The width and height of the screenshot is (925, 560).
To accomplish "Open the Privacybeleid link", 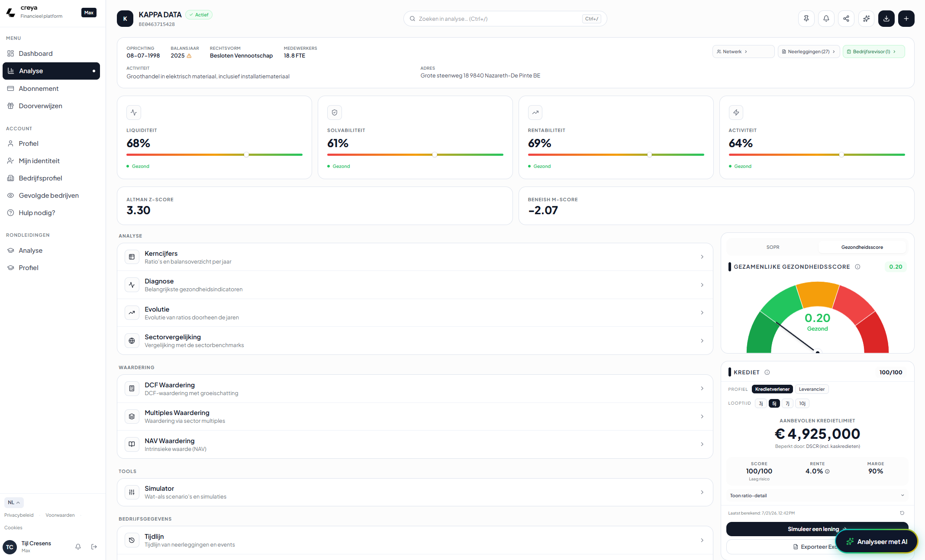I will click(x=19, y=515).
